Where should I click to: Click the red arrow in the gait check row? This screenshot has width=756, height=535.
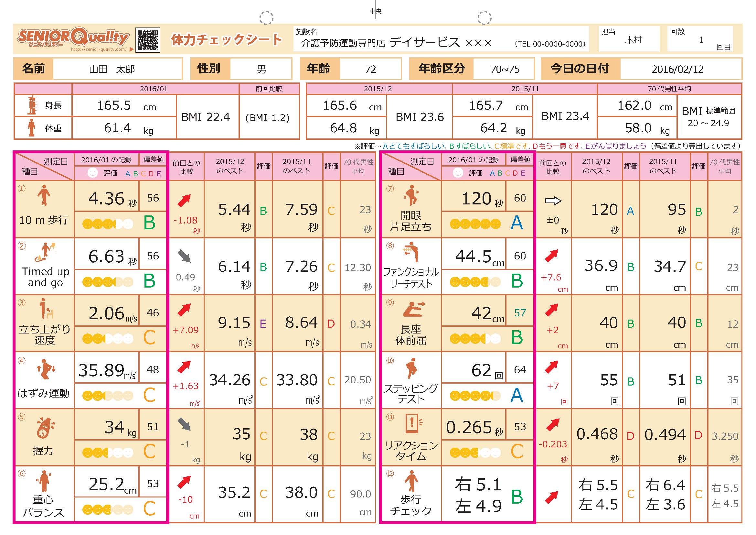pyautogui.click(x=551, y=497)
